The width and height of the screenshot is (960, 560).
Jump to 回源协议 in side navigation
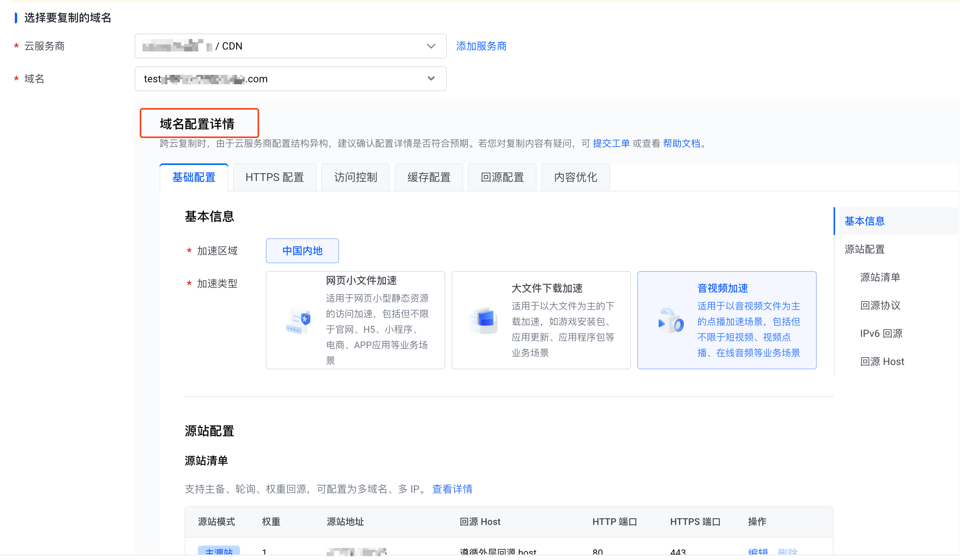[880, 305]
